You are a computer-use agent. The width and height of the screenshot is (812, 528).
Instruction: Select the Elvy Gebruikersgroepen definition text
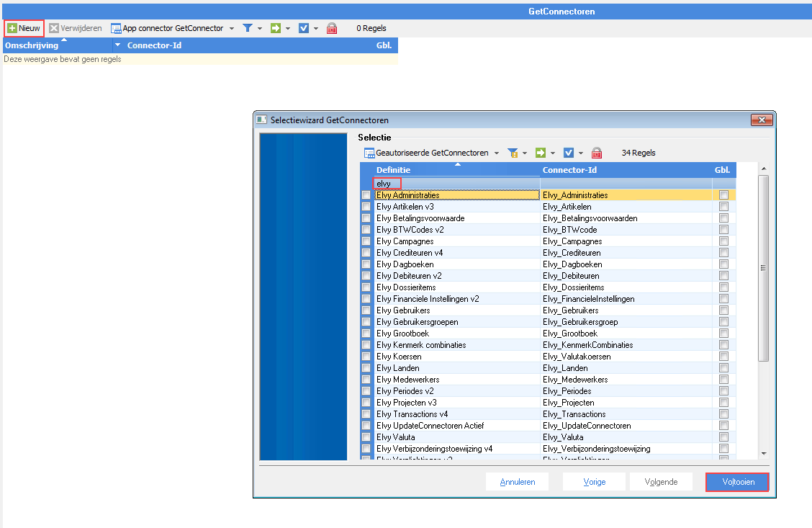pyautogui.click(x=418, y=322)
